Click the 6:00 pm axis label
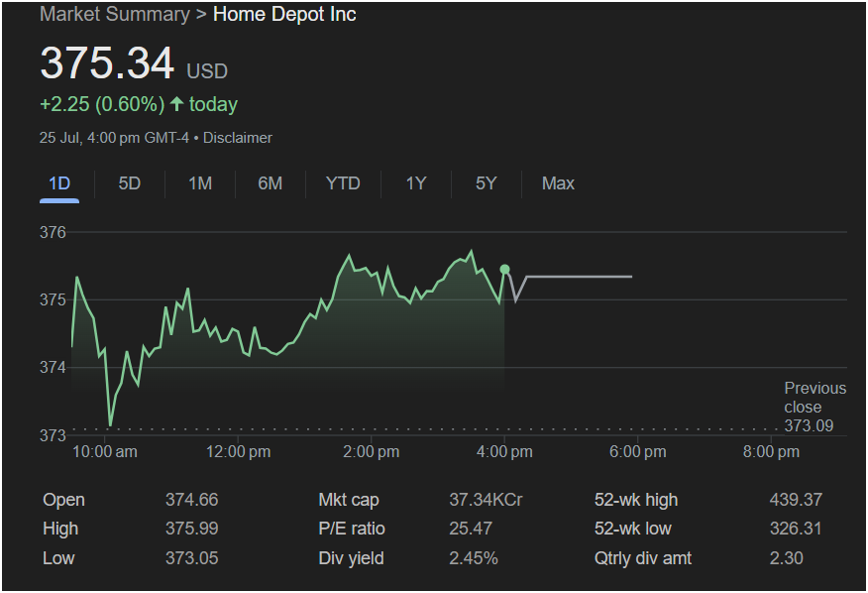Image resolution: width=868 pixels, height=593 pixels. 638,452
